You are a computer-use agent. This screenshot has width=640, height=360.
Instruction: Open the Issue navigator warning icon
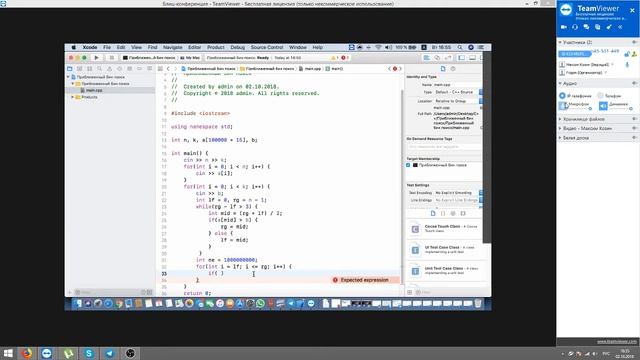tap(109, 69)
